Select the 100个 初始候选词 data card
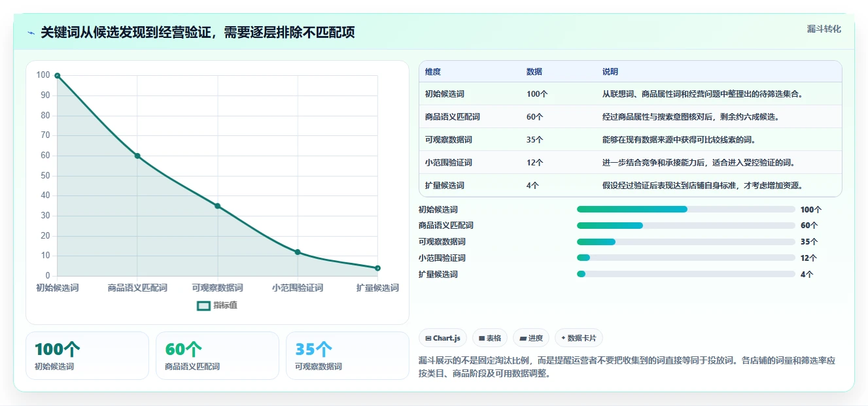This screenshot has height=406, width=868. click(x=88, y=356)
